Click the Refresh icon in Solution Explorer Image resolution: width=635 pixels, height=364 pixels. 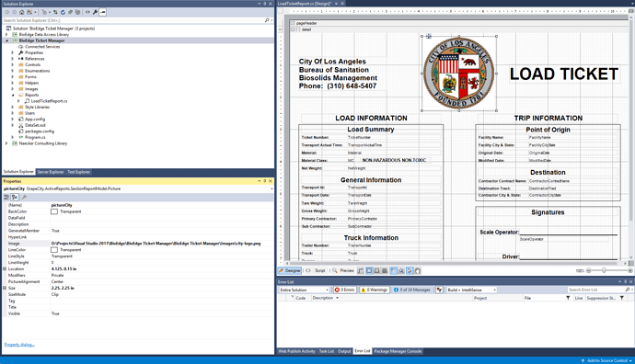pyautogui.click(x=63, y=12)
